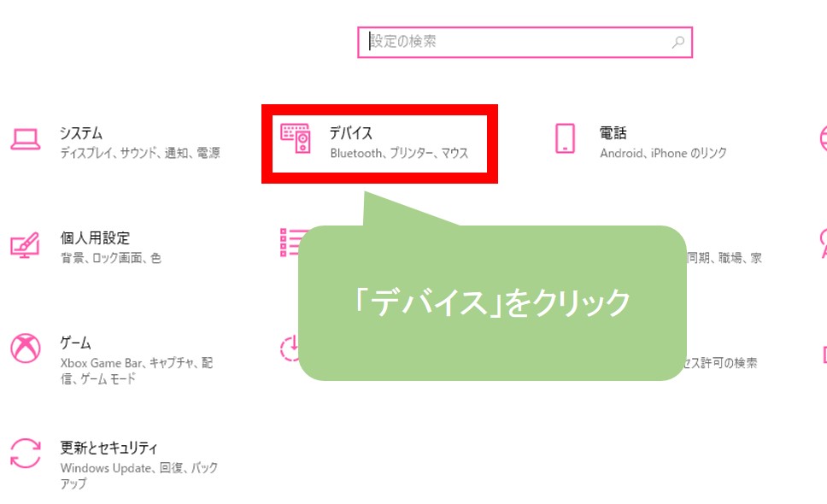Open the 電話 category title
Viewport: 827px width, 504px height.
tap(613, 133)
